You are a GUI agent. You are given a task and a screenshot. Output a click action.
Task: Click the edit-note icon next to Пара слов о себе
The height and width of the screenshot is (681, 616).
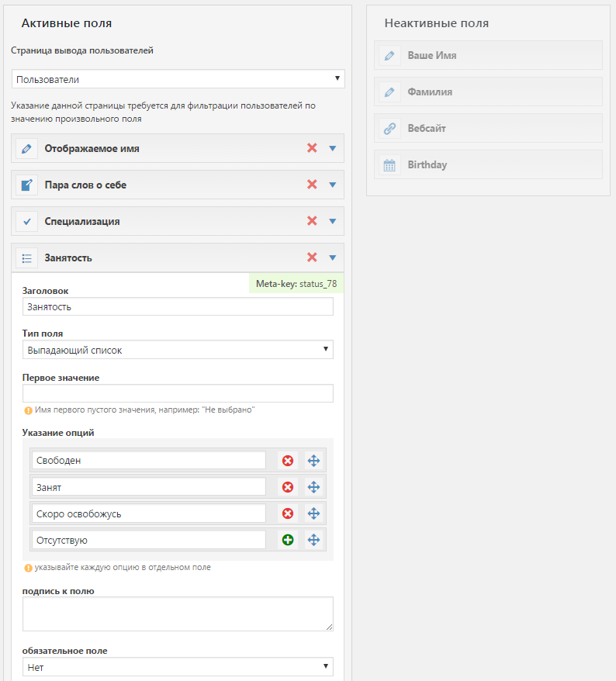click(x=26, y=185)
